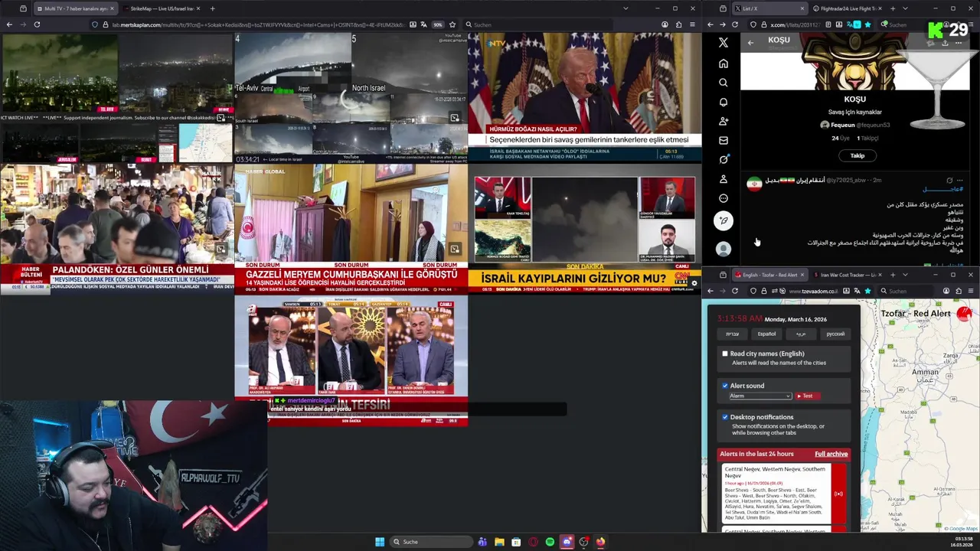This screenshot has width=980, height=551.
Task: Enable Read city names (English) checkbox
Action: click(725, 354)
